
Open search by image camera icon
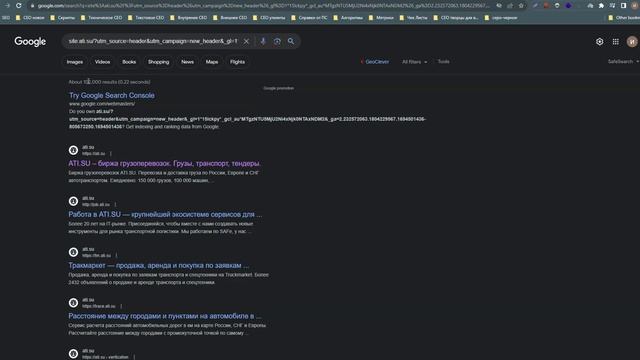277,41
